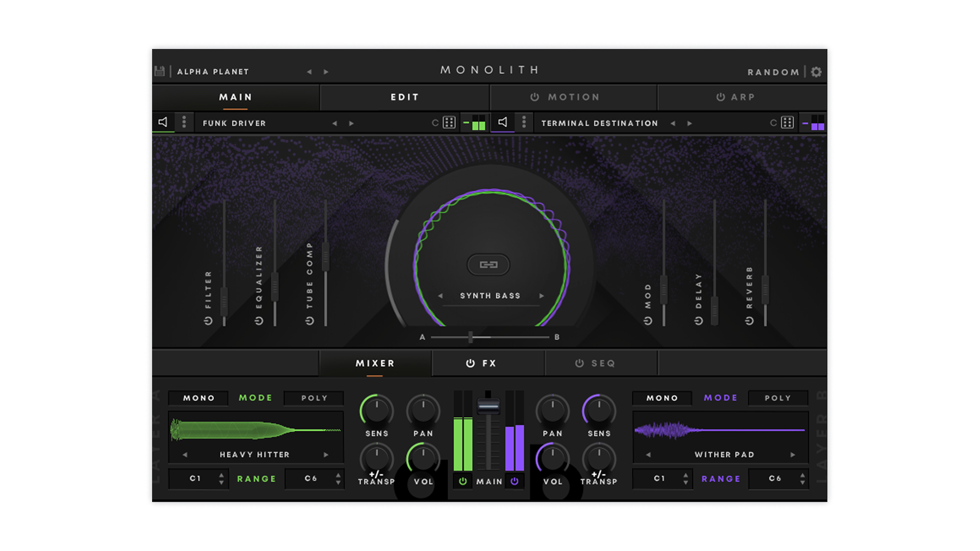Click the dice randomize icon for Funk Driver
Viewport: 980px width, 551px height.
pyautogui.click(x=449, y=123)
